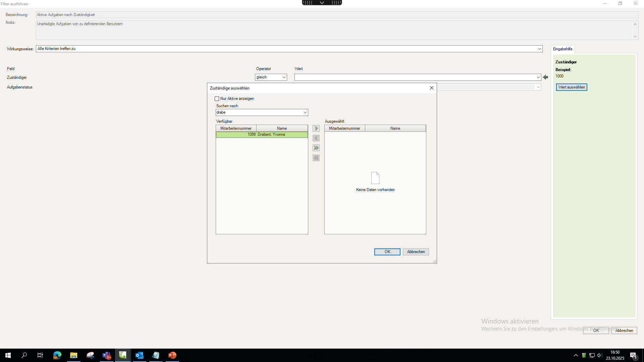Open Microsoft Teams taskbar icon
Screen dimensions: 644x362
[106, 355]
